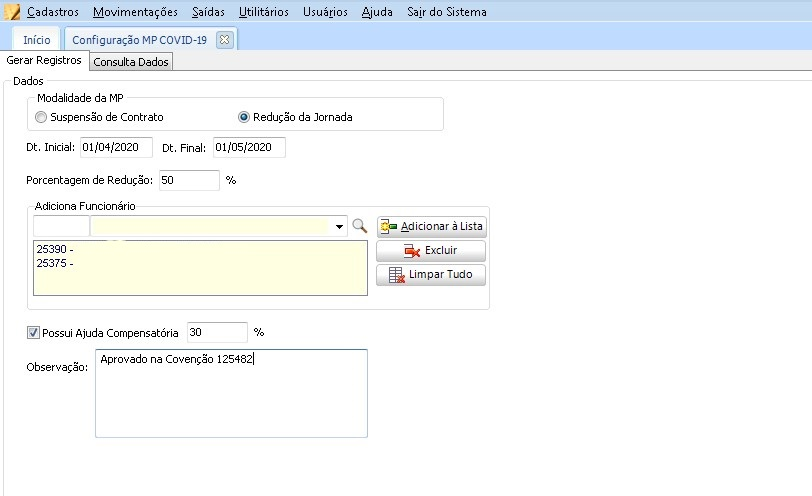Image resolution: width=812 pixels, height=496 pixels.
Task: Select Suspensão de Contrato radio button
Action: [x=40, y=117]
